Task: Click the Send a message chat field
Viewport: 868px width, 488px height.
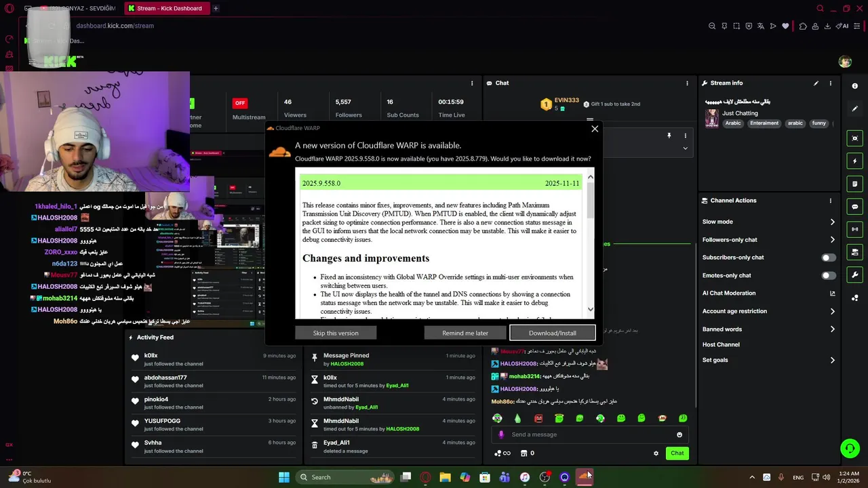Action: [591, 434]
